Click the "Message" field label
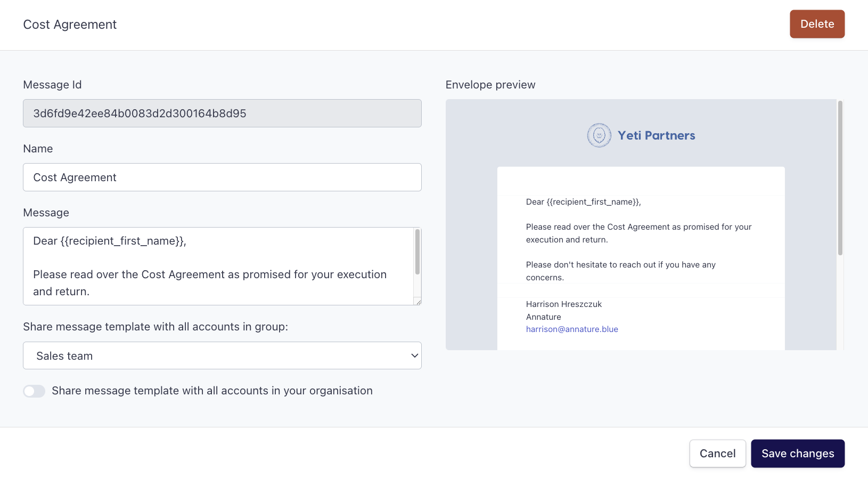Image resolution: width=868 pixels, height=477 pixels. (x=46, y=213)
